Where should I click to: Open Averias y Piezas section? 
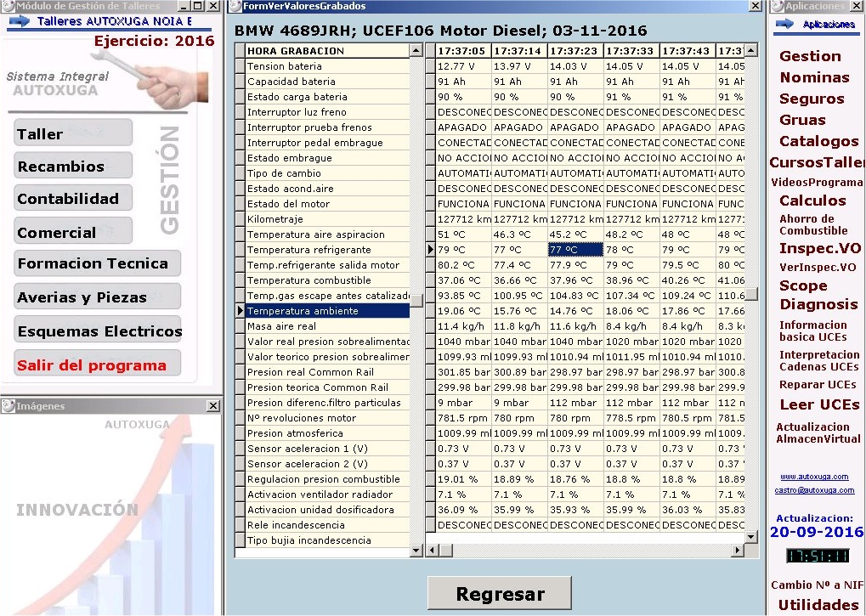point(97,297)
